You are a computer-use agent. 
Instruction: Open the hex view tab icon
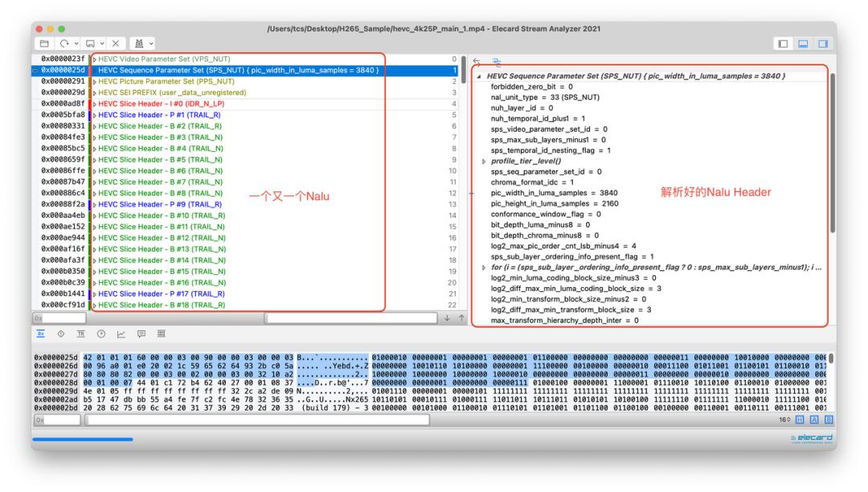pos(40,334)
